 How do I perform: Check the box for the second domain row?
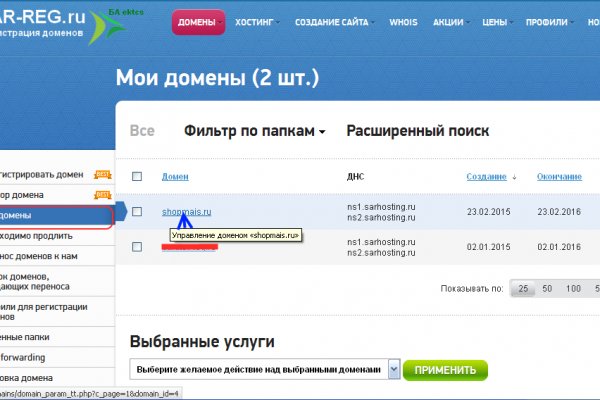(x=137, y=246)
